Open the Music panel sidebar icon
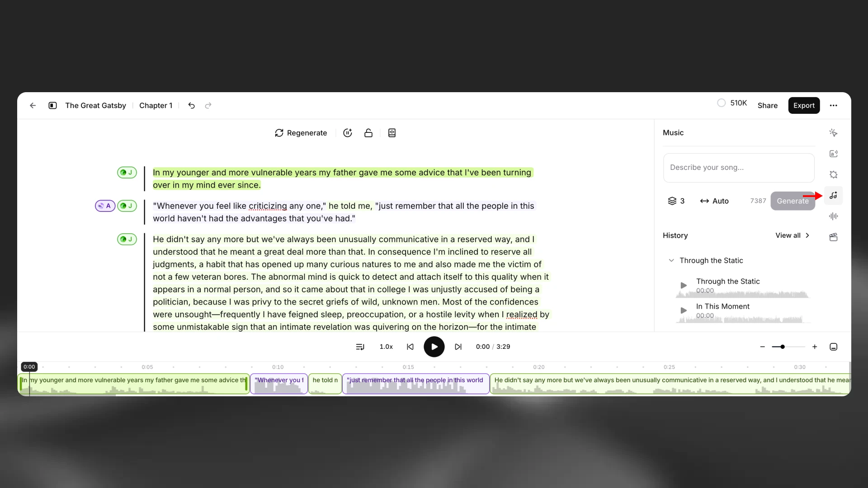 coord(833,195)
